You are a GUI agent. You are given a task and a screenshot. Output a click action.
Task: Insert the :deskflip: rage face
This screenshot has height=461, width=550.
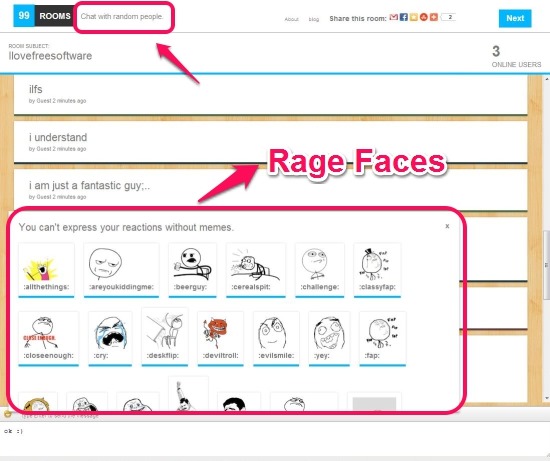coord(165,337)
